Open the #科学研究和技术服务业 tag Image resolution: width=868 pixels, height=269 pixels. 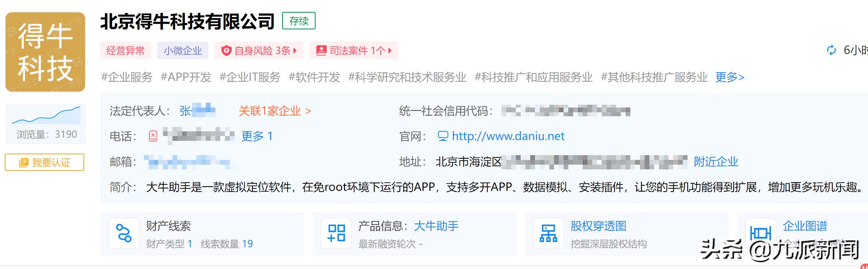click(407, 77)
